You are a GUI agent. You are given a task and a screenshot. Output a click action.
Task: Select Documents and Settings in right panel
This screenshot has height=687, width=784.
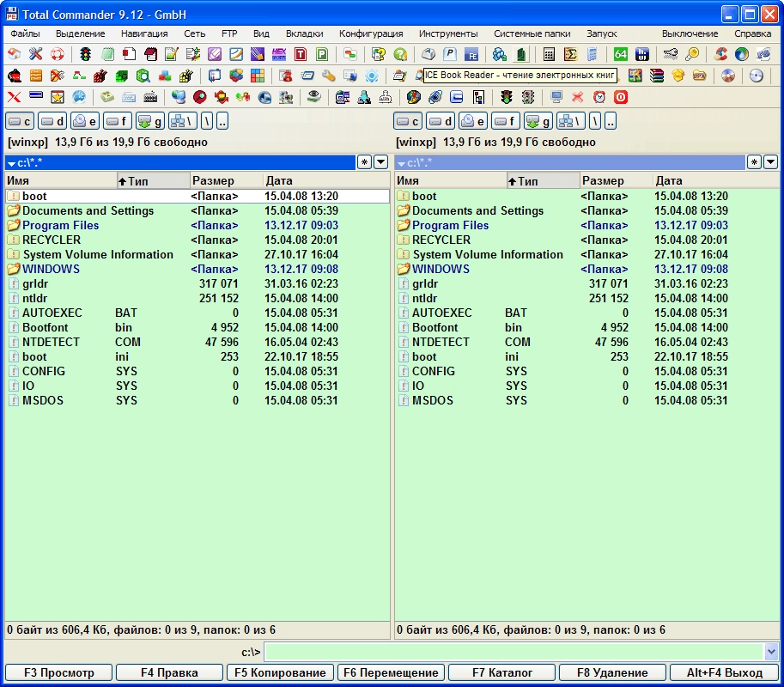click(587, 210)
